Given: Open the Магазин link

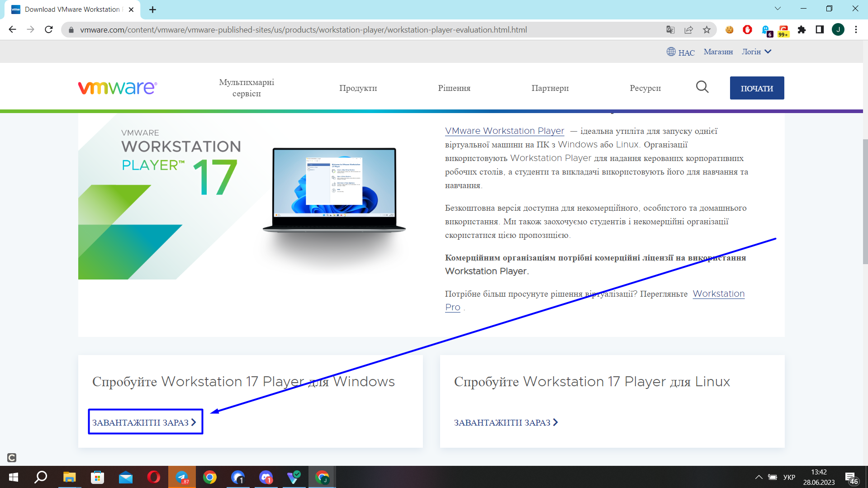Looking at the screenshot, I should pos(718,52).
